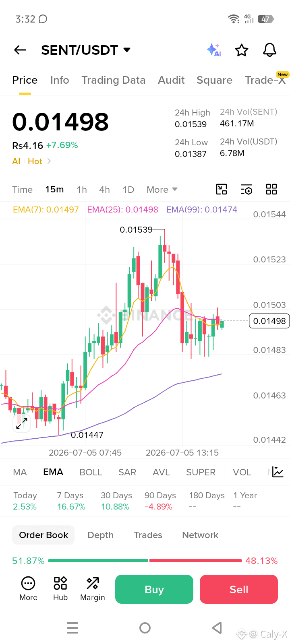Expand the More intervals dropdown
The width and height of the screenshot is (290, 644).
162,190
